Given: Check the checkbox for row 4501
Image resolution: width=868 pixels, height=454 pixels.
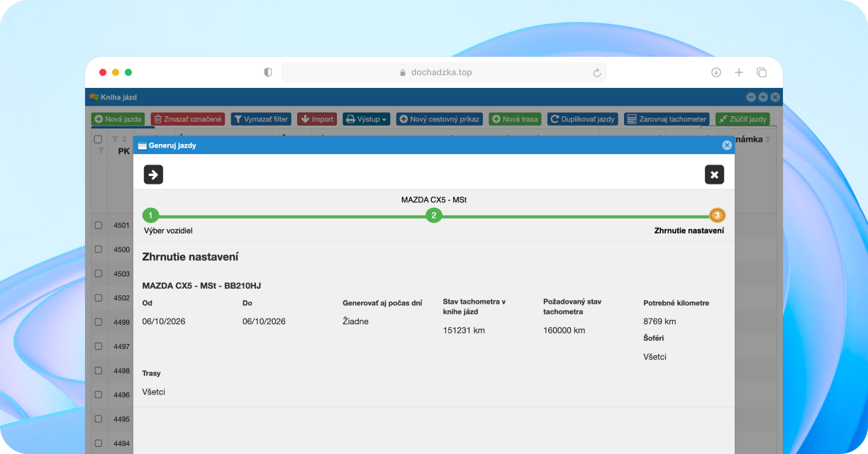Looking at the screenshot, I should [x=99, y=225].
